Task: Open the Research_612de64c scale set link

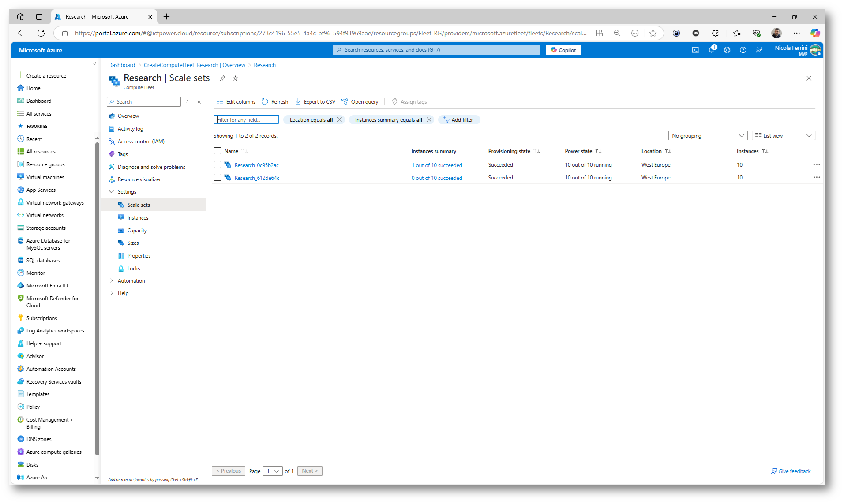Action: [x=257, y=178]
